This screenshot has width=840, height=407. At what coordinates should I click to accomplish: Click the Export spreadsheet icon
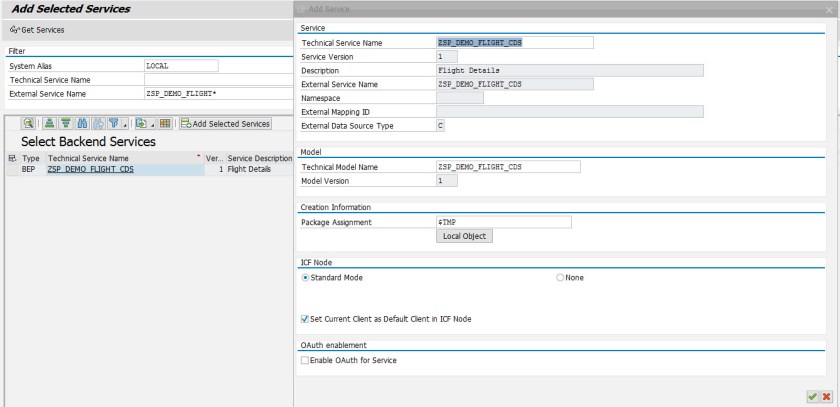point(141,124)
